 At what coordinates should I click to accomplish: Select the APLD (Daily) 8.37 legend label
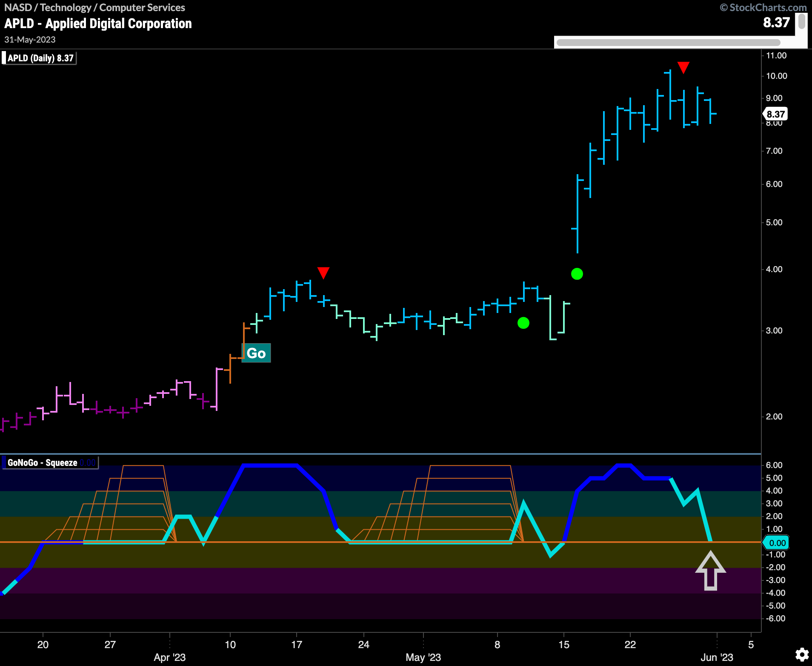(39, 58)
